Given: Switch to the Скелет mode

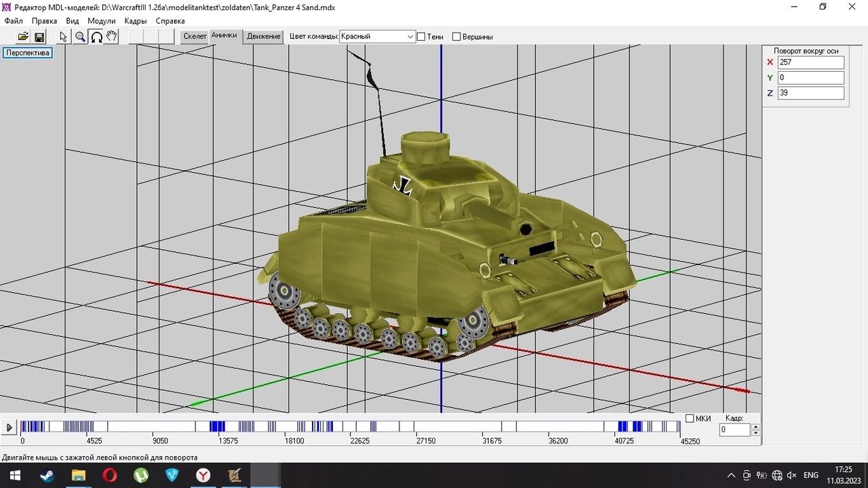Looking at the screenshot, I should pos(195,37).
